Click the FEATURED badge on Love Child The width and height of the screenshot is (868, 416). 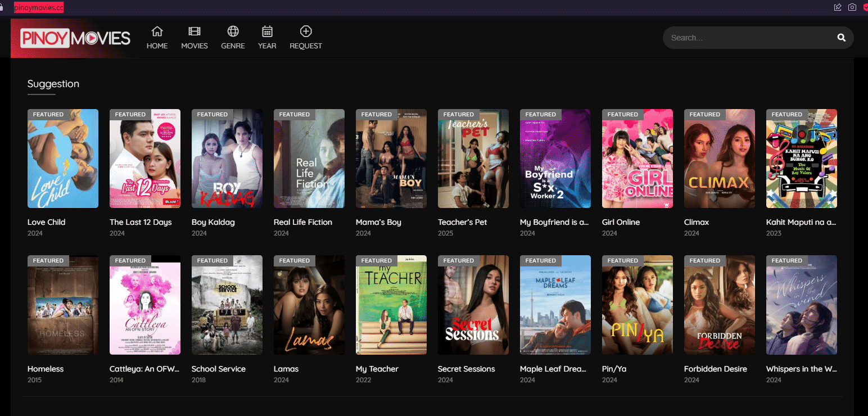(x=48, y=114)
